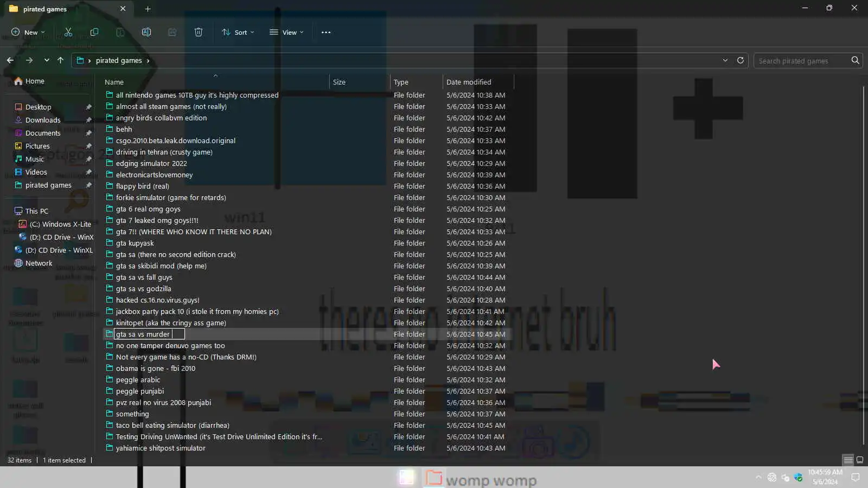868x488 pixels.
Task: Click the Search pirated games field
Action: click(x=803, y=61)
